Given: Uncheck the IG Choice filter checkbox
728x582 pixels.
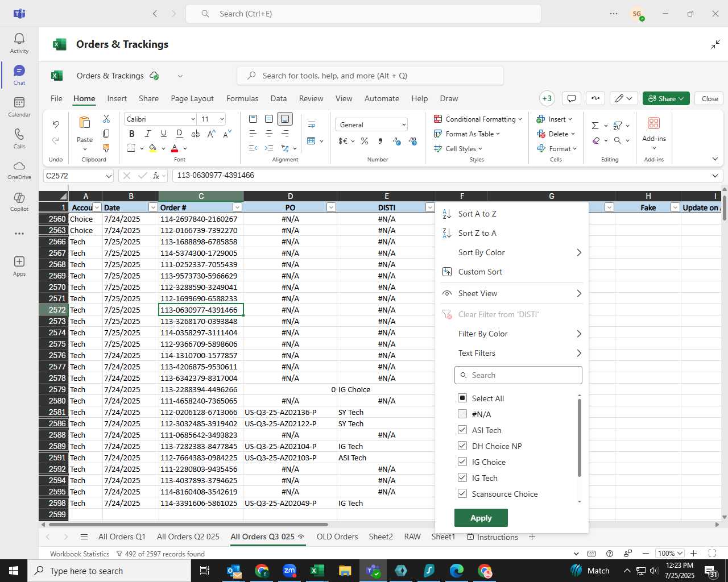Looking at the screenshot, I should (462, 462).
